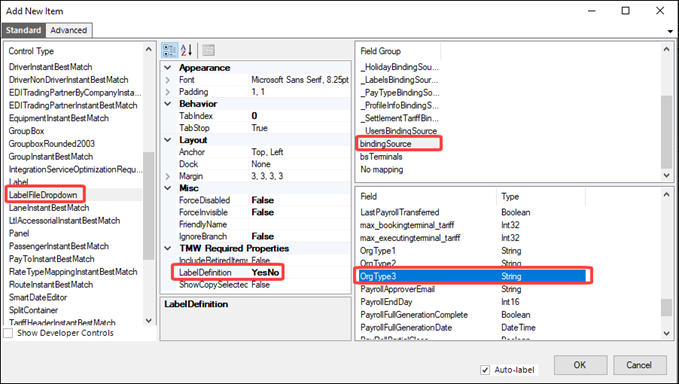This screenshot has height=384, width=679.
Task: Choose SmartDateEditor control type
Action: coord(38,297)
